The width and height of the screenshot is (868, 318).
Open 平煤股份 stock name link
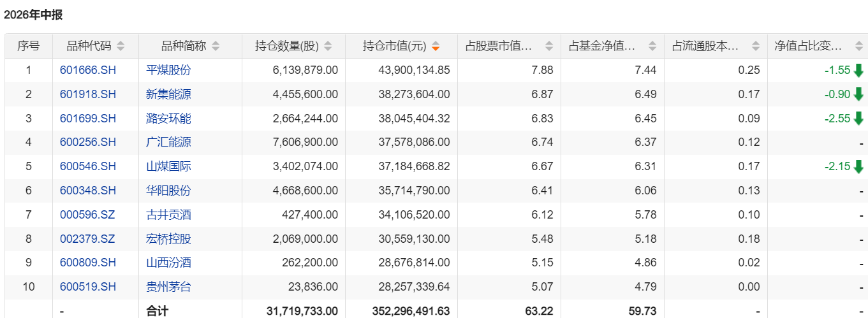(x=168, y=70)
